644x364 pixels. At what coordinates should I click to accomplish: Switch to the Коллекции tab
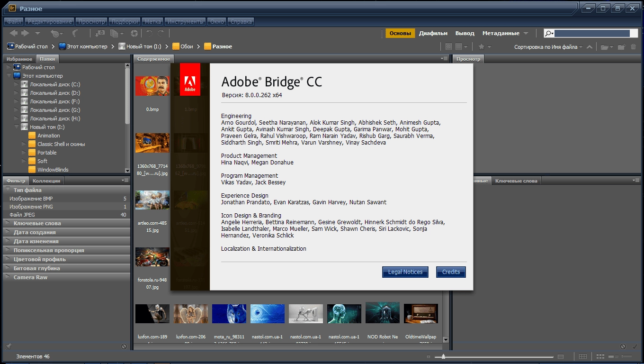[x=46, y=181]
